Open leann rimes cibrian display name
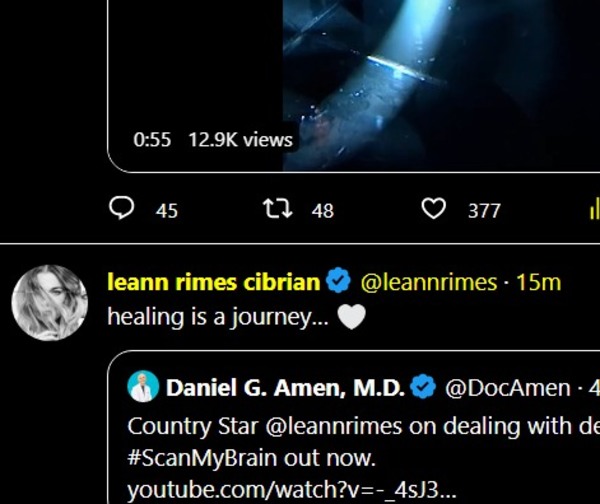The image size is (600, 504). tap(213, 283)
